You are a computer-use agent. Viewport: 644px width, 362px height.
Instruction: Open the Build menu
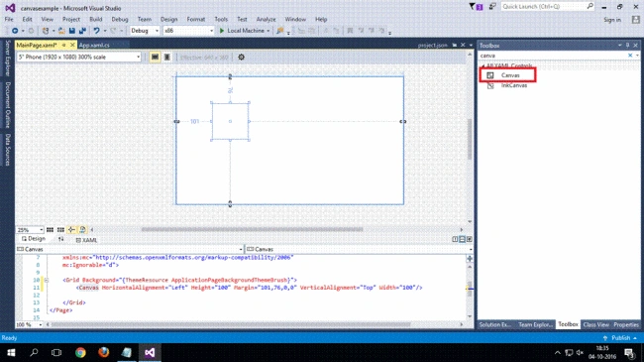click(x=96, y=19)
